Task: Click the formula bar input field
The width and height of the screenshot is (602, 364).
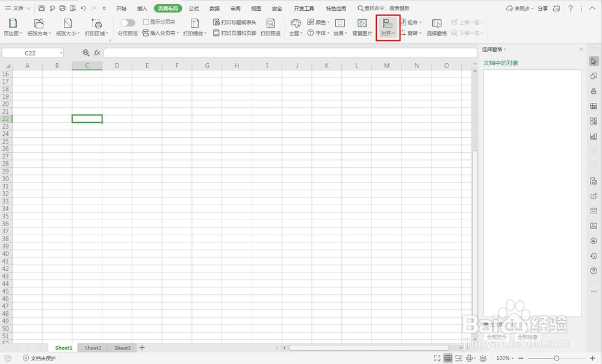Action: point(290,53)
